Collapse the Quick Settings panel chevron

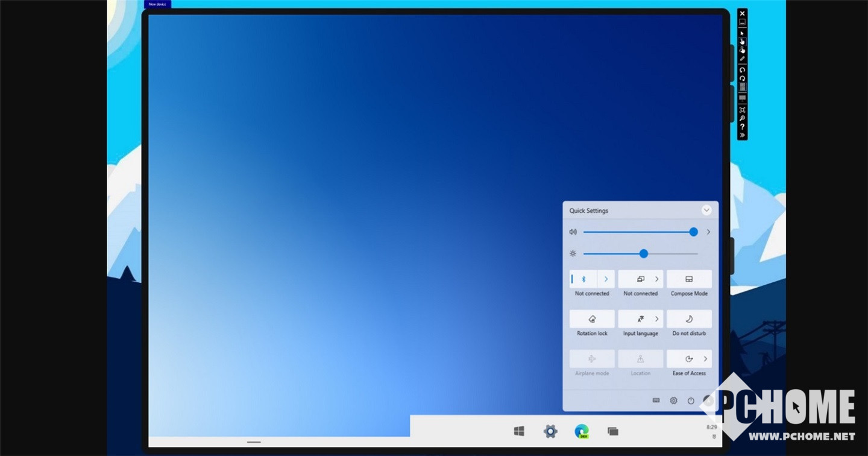(706, 210)
